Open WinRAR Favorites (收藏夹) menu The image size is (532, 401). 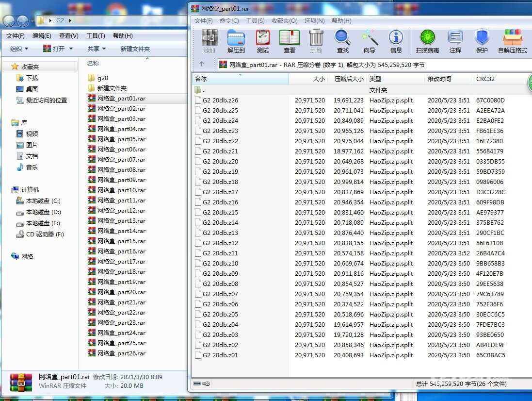point(284,21)
